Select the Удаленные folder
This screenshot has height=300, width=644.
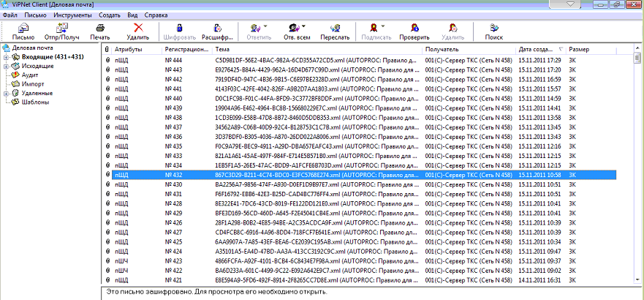(37, 93)
